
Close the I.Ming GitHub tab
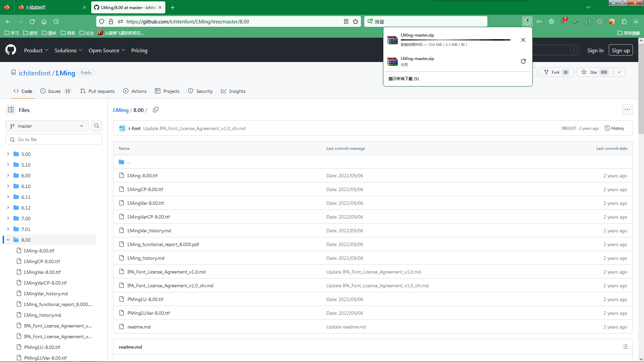pos(160,7)
